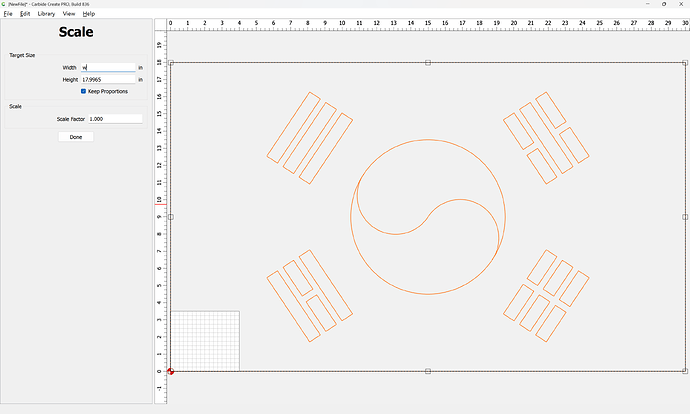
Task: Click the red marker on vertical ruler
Action: (x=159, y=204)
